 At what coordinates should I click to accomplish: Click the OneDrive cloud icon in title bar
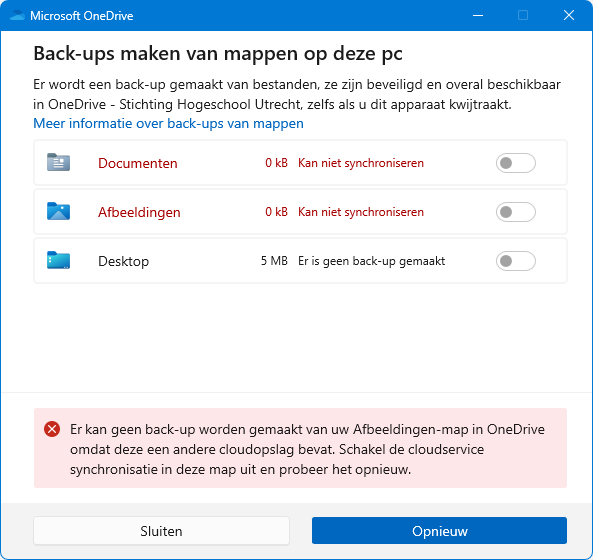tap(17, 16)
